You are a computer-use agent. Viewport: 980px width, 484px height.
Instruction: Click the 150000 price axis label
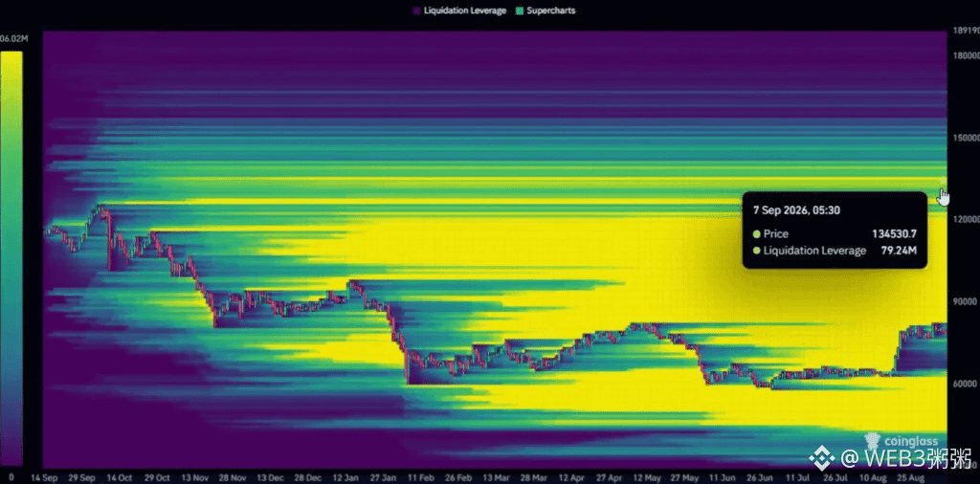(x=966, y=138)
